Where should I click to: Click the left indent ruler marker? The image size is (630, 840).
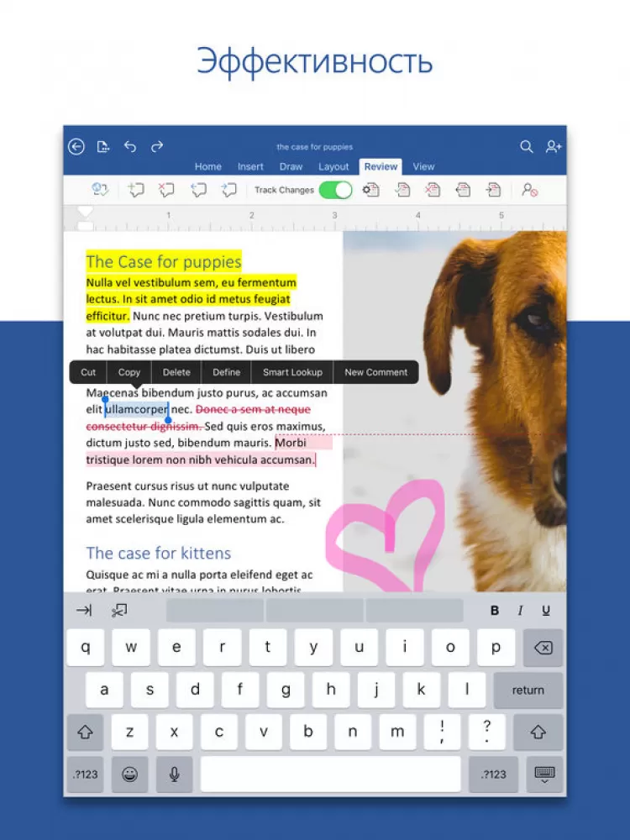85,225
